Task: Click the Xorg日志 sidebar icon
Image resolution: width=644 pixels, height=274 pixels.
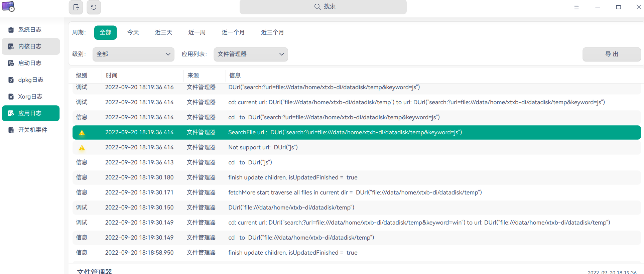Action: tap(11, 97)
